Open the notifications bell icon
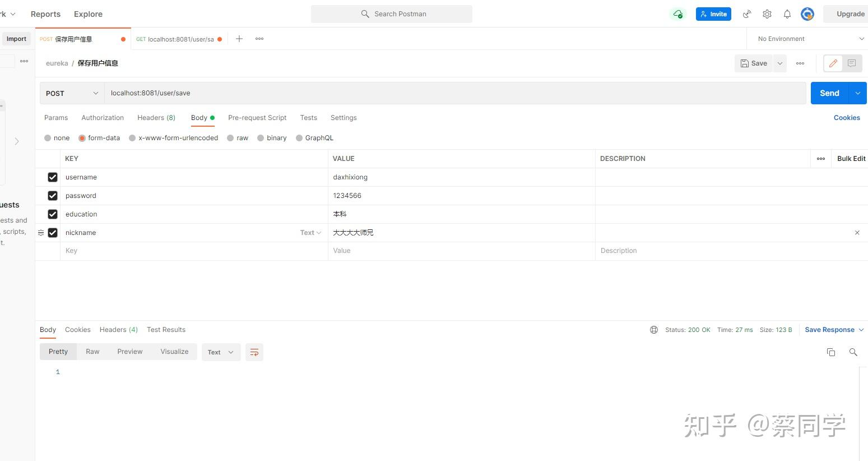The width and height of the screenshot is (868, 461). pyautogui.click(x=787, y=14)
